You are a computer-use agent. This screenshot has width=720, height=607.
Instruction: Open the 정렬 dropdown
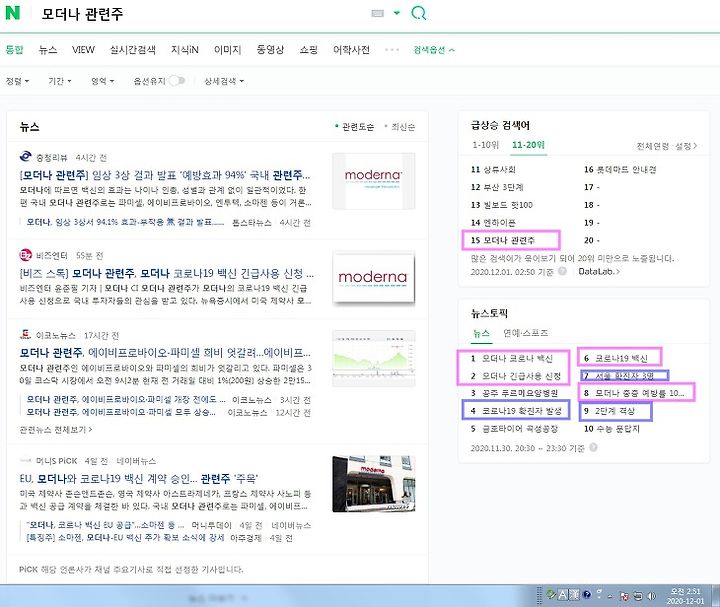coord(17,81)
